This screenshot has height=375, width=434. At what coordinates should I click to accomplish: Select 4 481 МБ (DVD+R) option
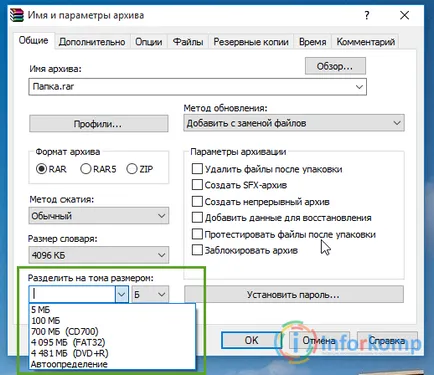click(x=112, y=353)
